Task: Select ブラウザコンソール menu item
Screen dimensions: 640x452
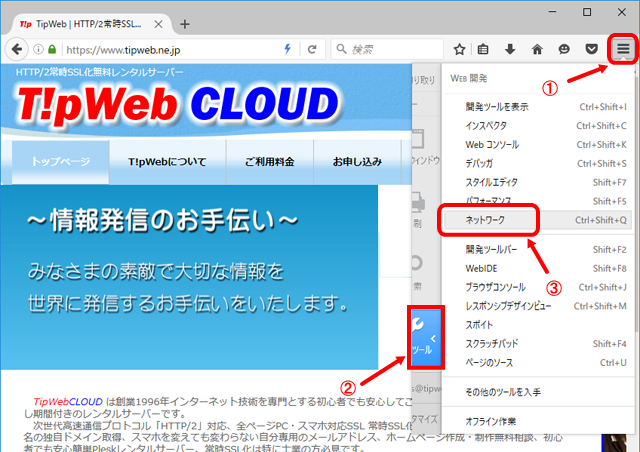Action: pyautogui.click(x=538, y=287)
